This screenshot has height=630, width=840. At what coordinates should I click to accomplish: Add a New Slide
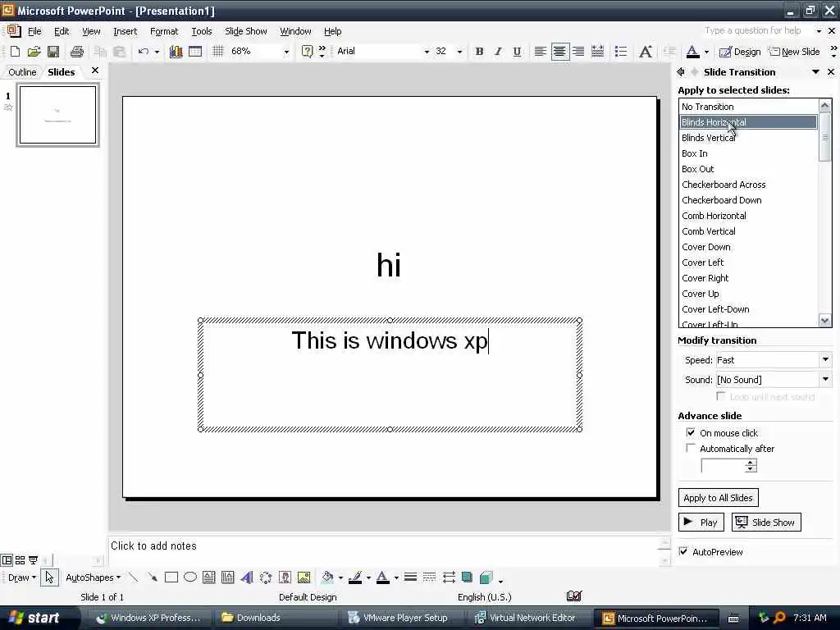tap(794, 52)
